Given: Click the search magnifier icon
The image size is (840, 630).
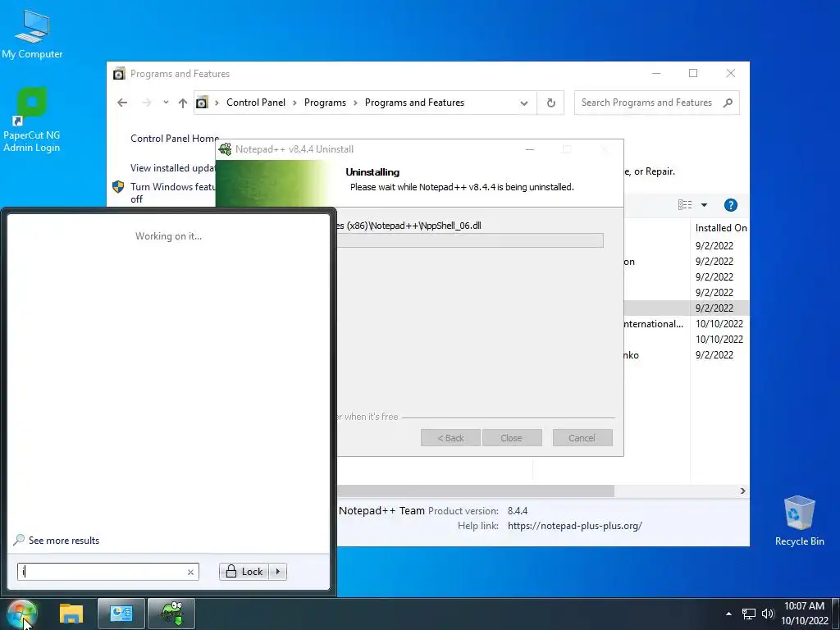Looking at the screenshot, I should pyautogui.click(x=728, y=103).
